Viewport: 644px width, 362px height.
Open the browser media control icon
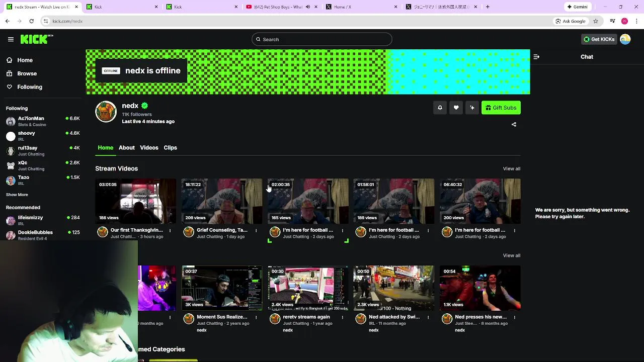click(612, 21)
